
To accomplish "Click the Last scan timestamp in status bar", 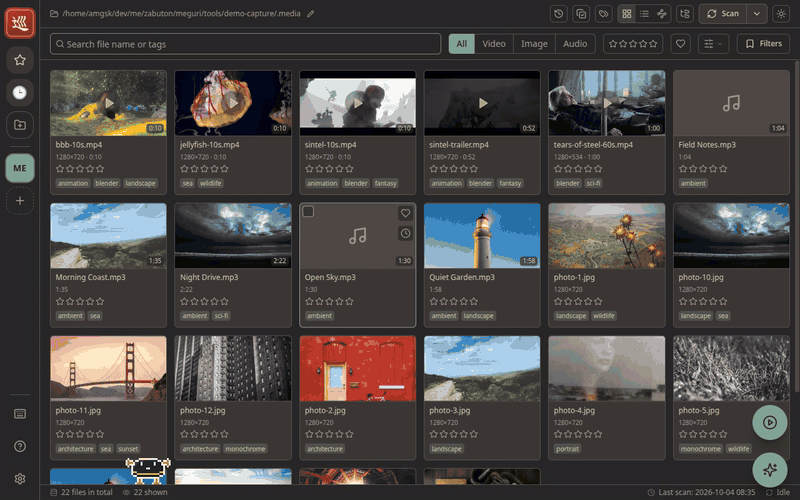I will (707, 492).
